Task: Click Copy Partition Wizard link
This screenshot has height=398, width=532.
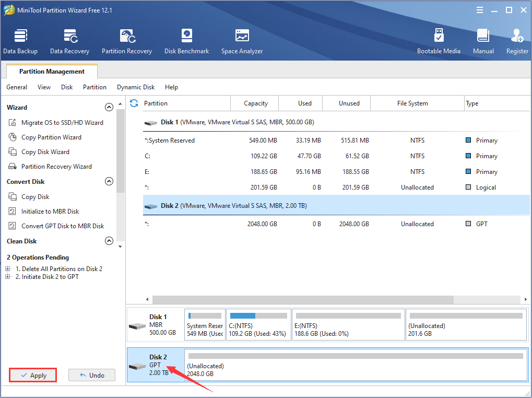Action: (51, 137)
